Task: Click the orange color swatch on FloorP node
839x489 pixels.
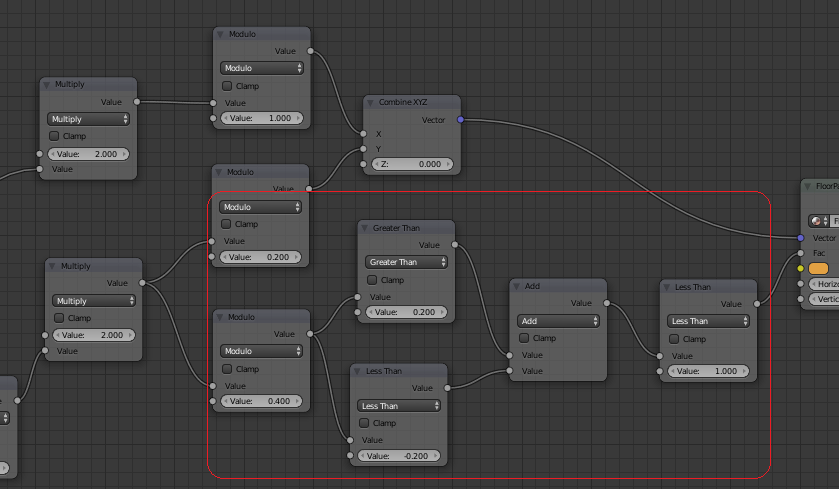Action: (x=818, y=268)
